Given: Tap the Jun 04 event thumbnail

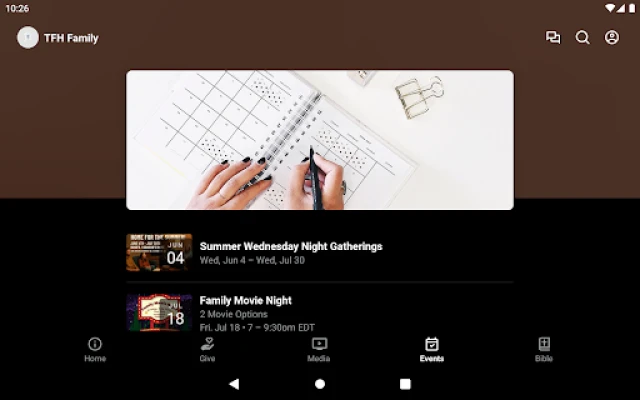Looking at the screenshot, I should click(x=159, y=252).
